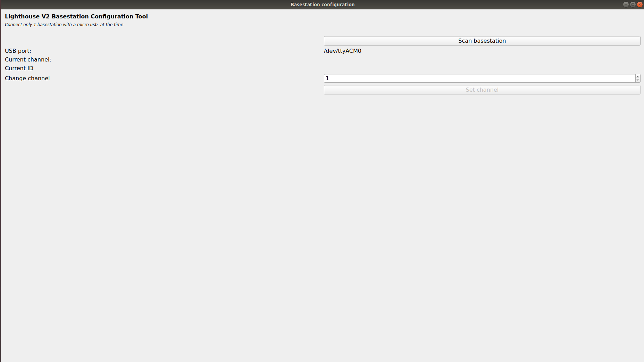Maximize the Basestation configuration window
Screen dimensions: 644x362
(633, 5)
